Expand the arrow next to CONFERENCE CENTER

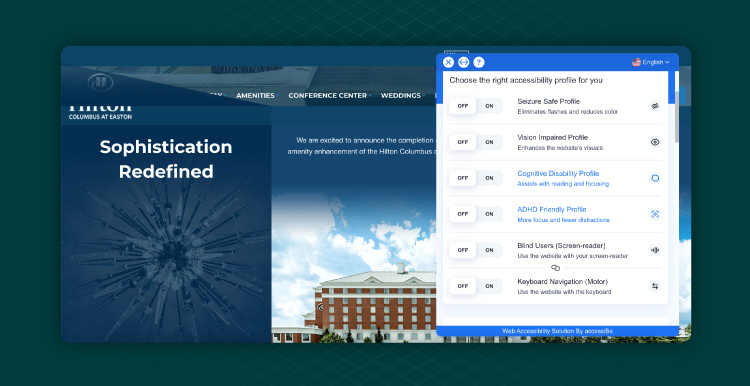pos(369,96)
